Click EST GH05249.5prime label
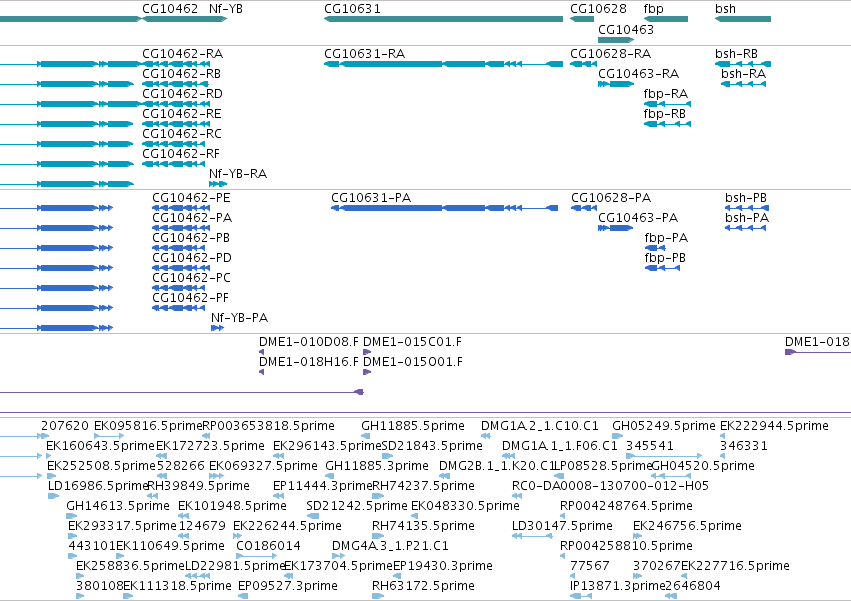This screenshot has width=851, height=601. point(664,426)
